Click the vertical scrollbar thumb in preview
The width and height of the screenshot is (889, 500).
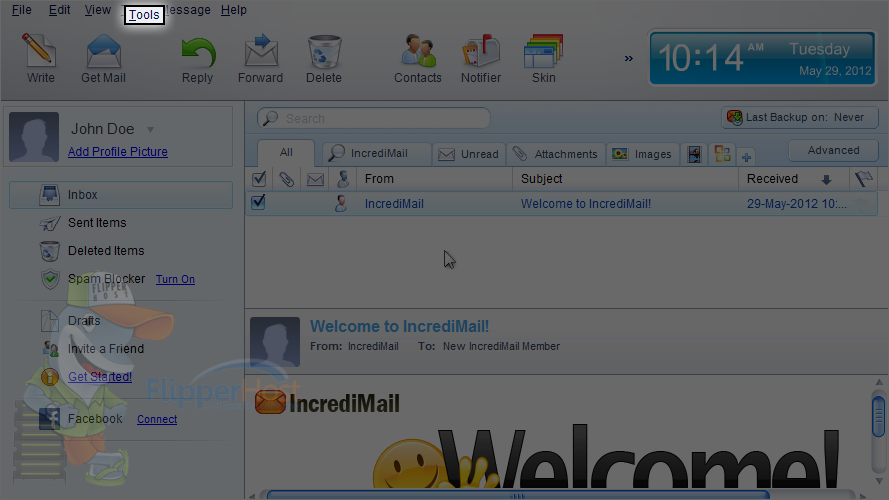coord(879,416)
